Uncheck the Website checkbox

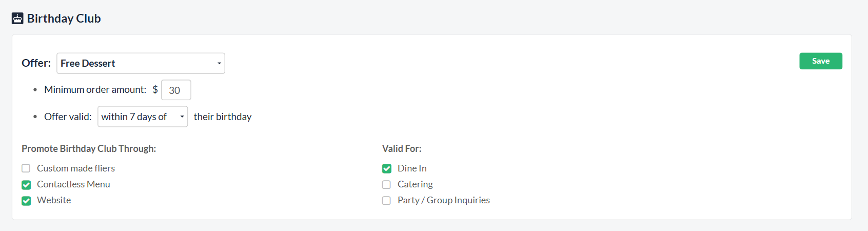(x=26, y=201)
